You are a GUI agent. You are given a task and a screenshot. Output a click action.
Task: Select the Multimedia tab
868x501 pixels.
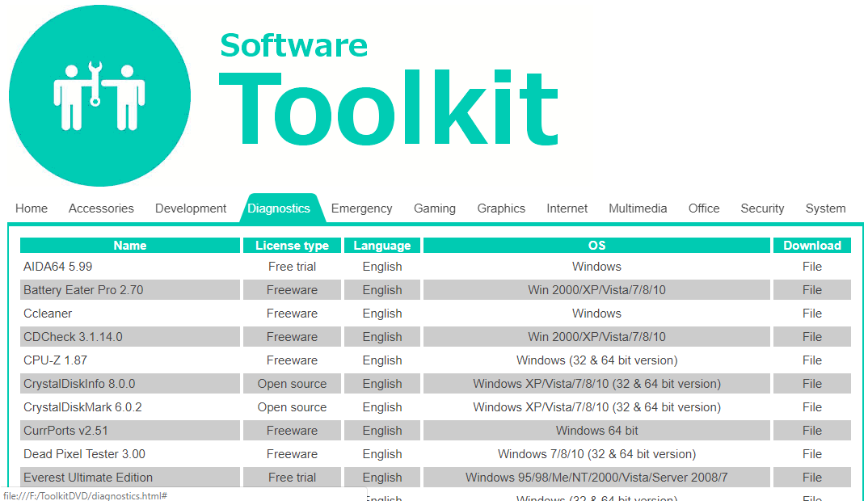[x=638, y=208]
